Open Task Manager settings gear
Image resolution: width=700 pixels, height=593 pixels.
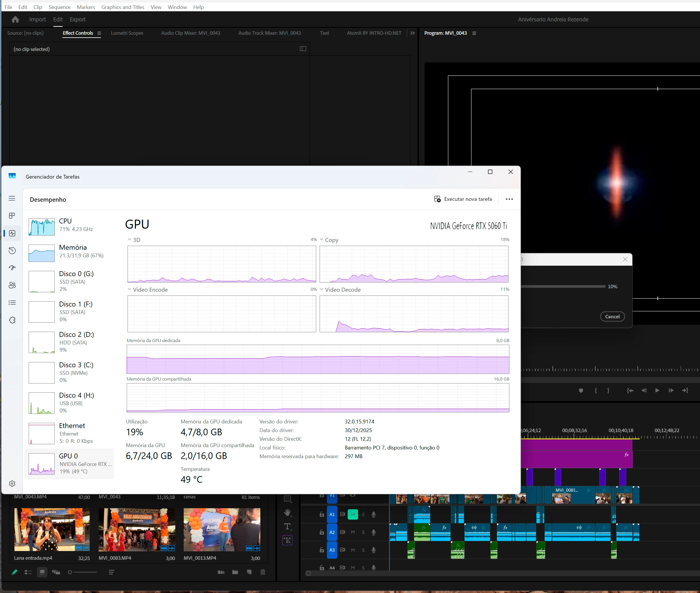coord(12,484)
